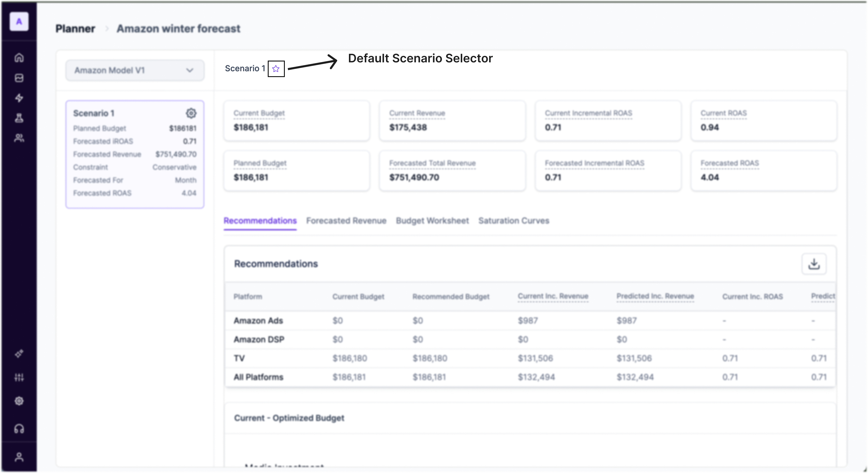868x473 pixels.
Task: Click the Amazon Model V1 chevron arrow
Action: click(x=190, y=70)
